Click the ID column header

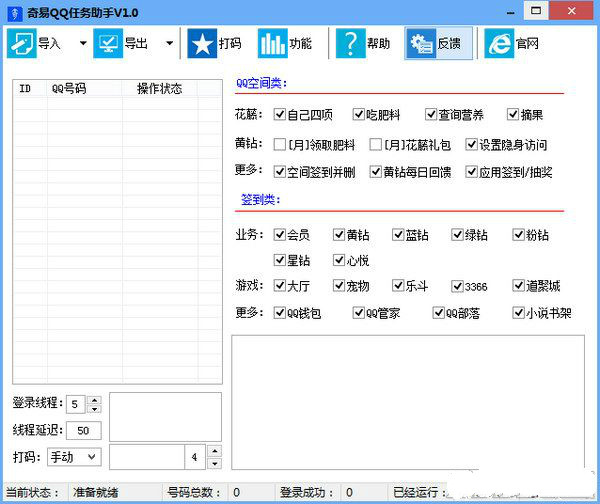(x=30, y=88)
